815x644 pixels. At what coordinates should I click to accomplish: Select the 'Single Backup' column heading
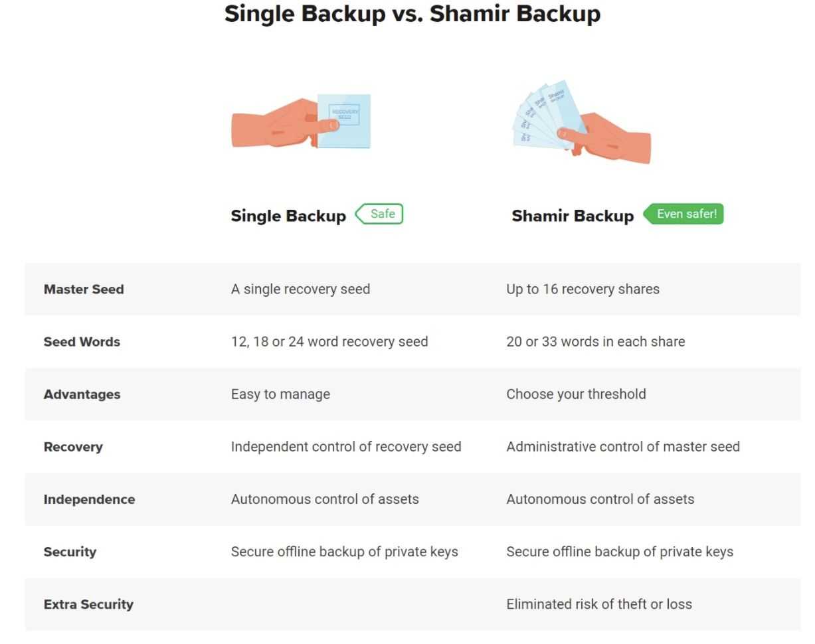(288, 216)
